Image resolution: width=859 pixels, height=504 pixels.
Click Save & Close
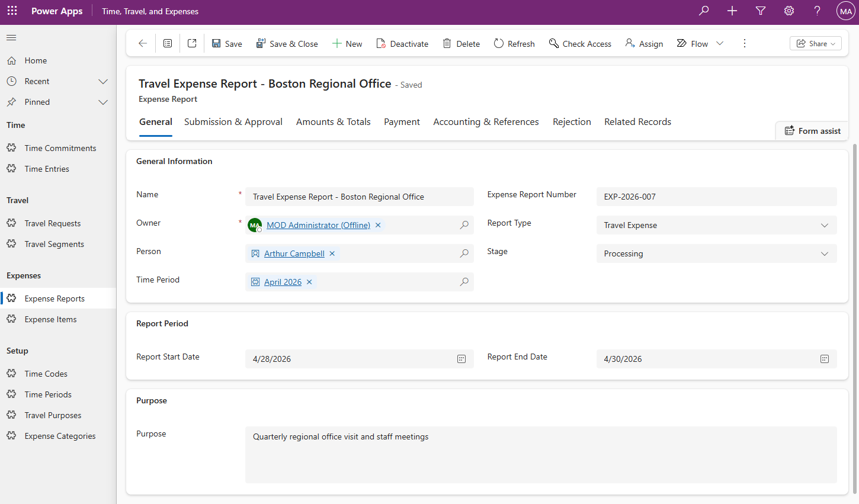click(x=287, y=44)
